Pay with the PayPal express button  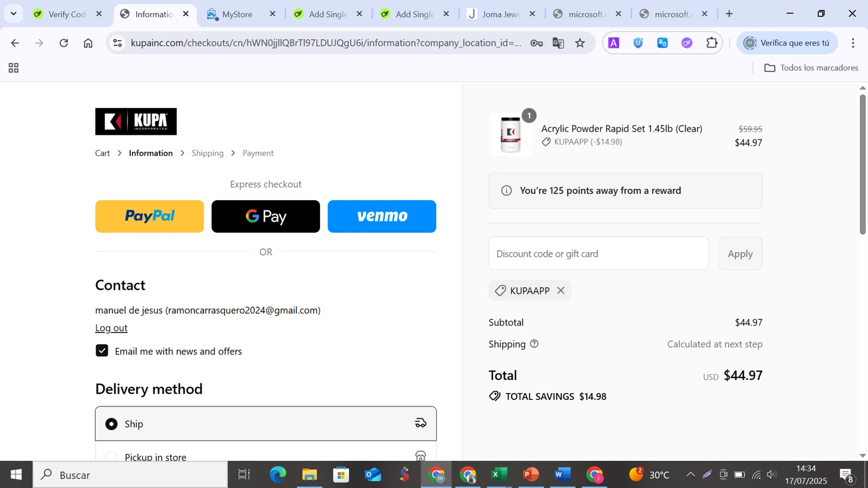coord(149,216)
